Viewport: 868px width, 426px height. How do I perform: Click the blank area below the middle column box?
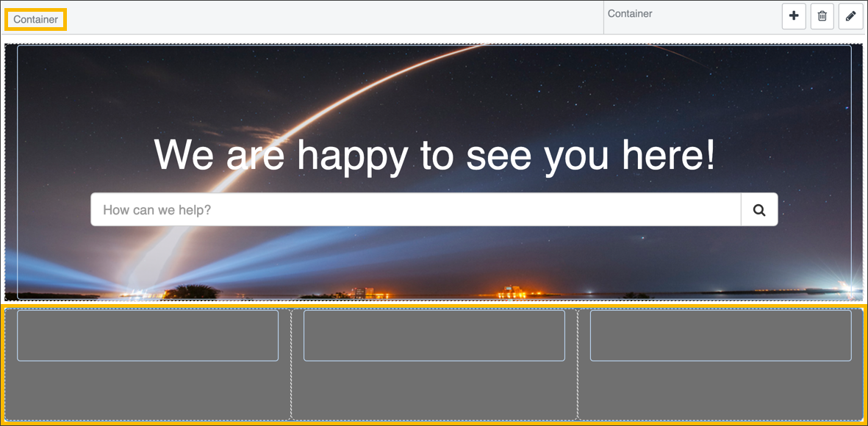434,389
